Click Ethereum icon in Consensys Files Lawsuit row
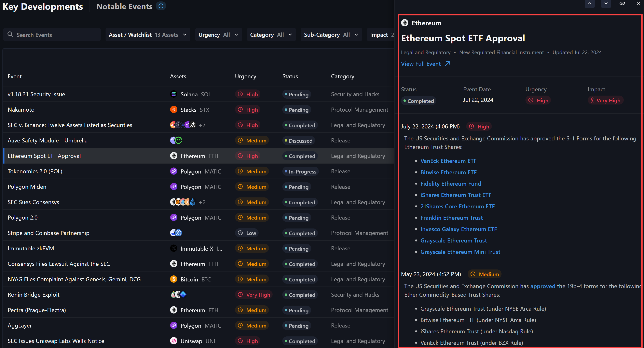The height and width of the screenshot is (348, 644). tap(174, 264)
